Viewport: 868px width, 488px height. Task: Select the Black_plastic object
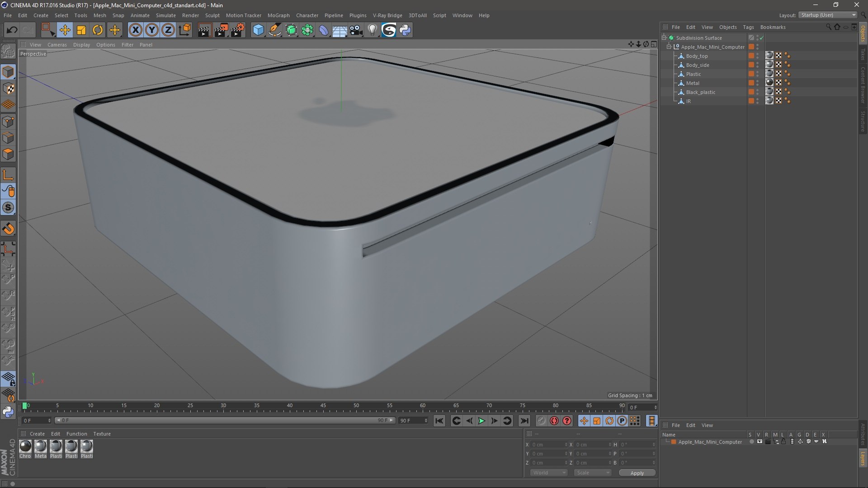tap(700, 92)
